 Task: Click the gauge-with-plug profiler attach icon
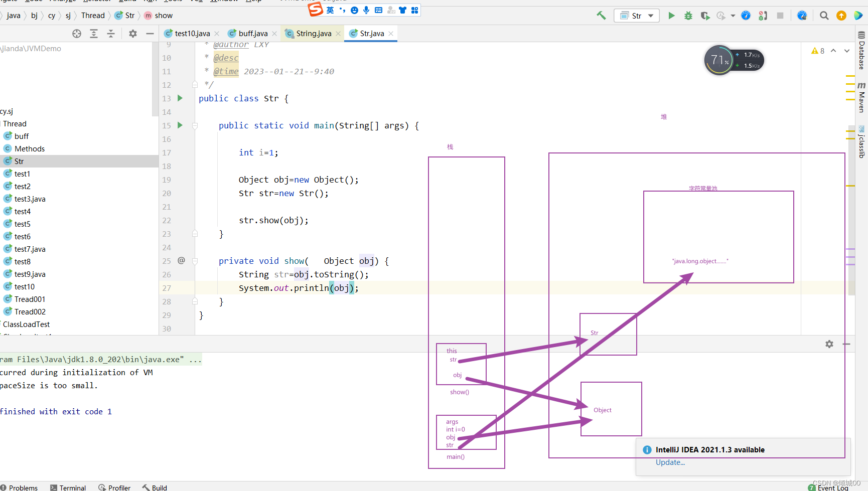pyautogui.click(x=802, y=16)
